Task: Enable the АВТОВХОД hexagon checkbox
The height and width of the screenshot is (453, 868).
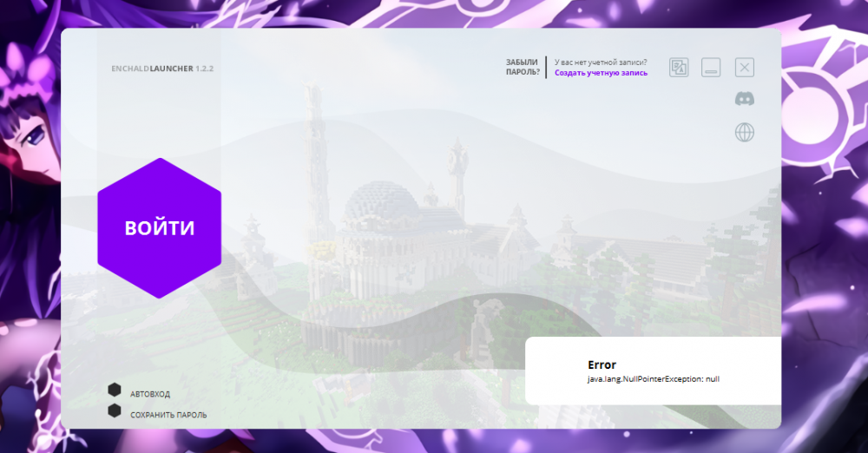Action: pos(115,390)
